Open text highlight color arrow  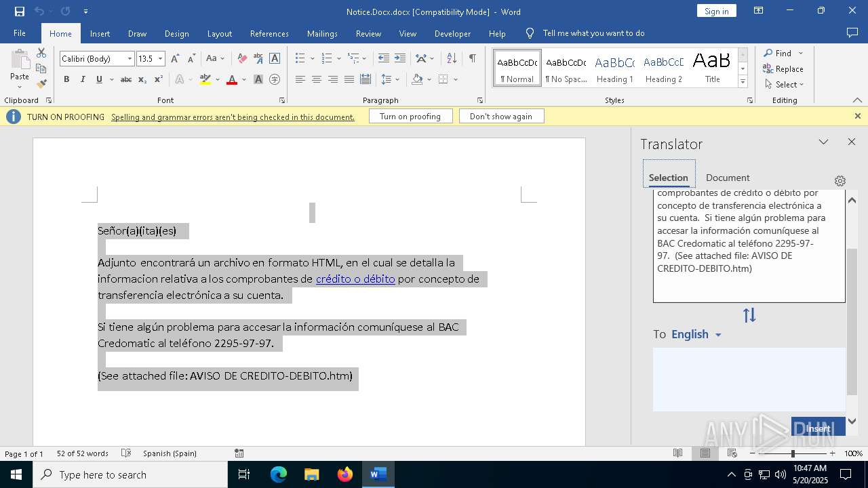217,79
